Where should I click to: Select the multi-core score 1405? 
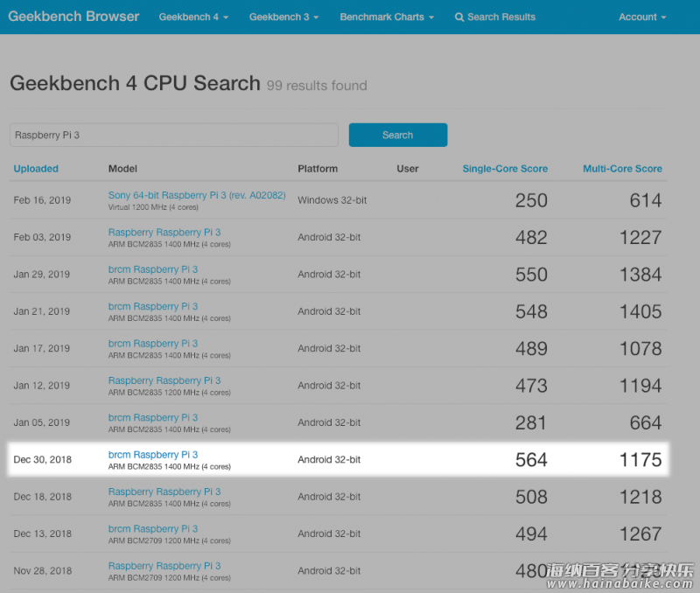(x=640, y=311)
